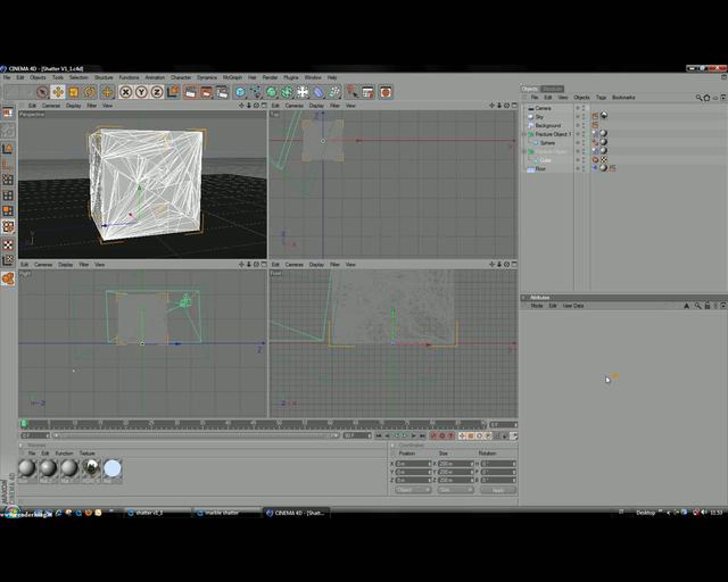
Task: Expand the Fracture Object 1 tree node
Action: click(524, 134)
